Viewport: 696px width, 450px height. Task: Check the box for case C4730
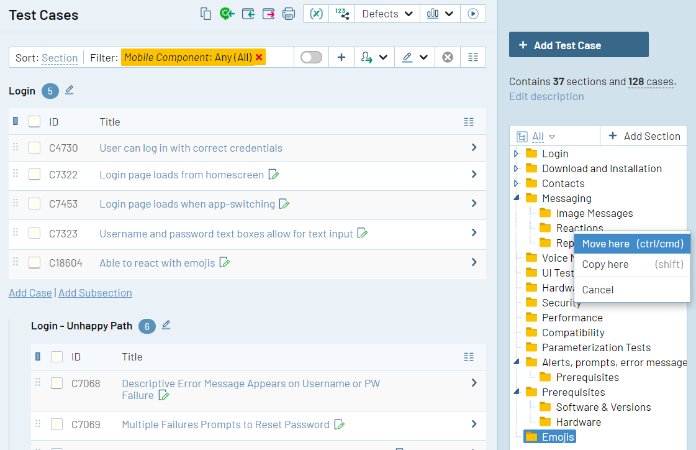coord(34,148)
